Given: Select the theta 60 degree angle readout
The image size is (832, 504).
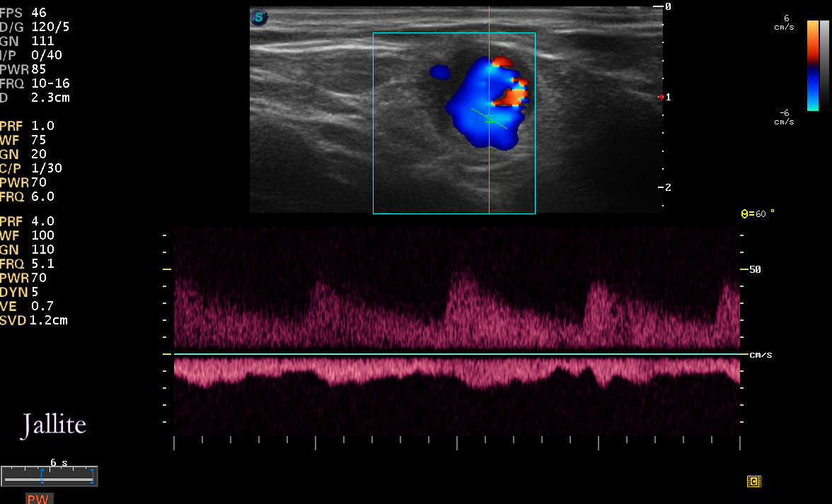Looking at the screenshot, I should (757, 213).
